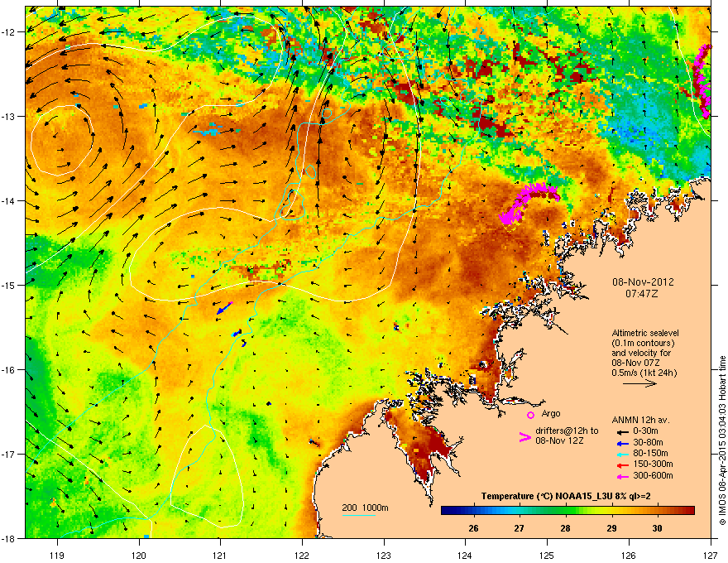Image resolution: width=728 pixels, height=563 pixels.
Task: Select the black 0-30m legend arrow
Action: click(623, 432)
